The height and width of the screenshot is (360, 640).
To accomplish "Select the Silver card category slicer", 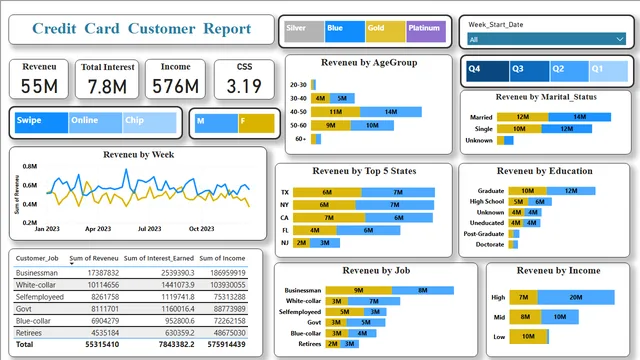I will pyautogui.click(x=304, y=31).
